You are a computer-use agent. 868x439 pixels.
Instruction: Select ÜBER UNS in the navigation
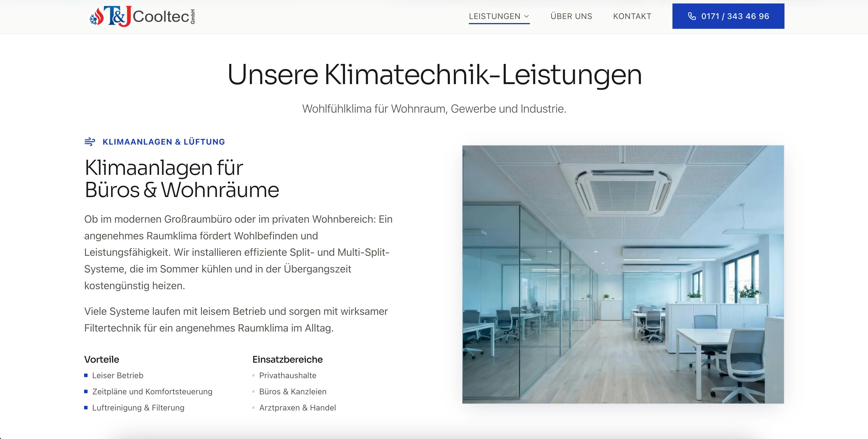[571, 16]
